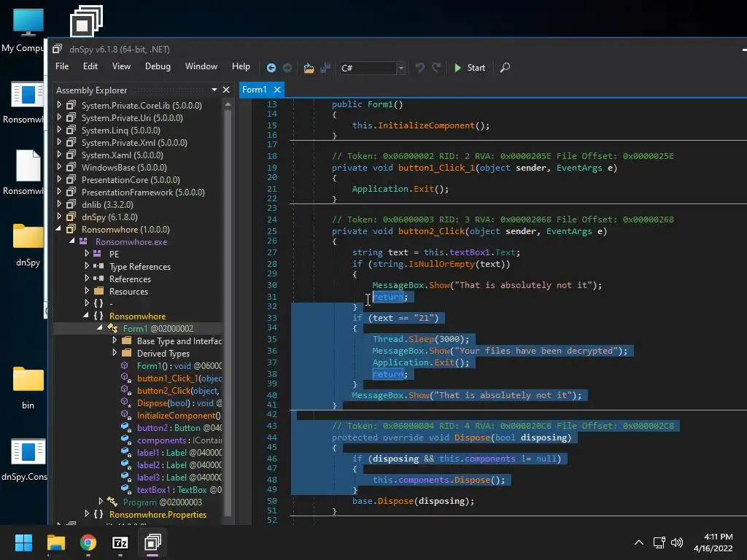The width and height of the screenshot is (747, 560).
Task: Click the dnSpy (6.1.8.0) assembly icon
Action: pos(71,217)
